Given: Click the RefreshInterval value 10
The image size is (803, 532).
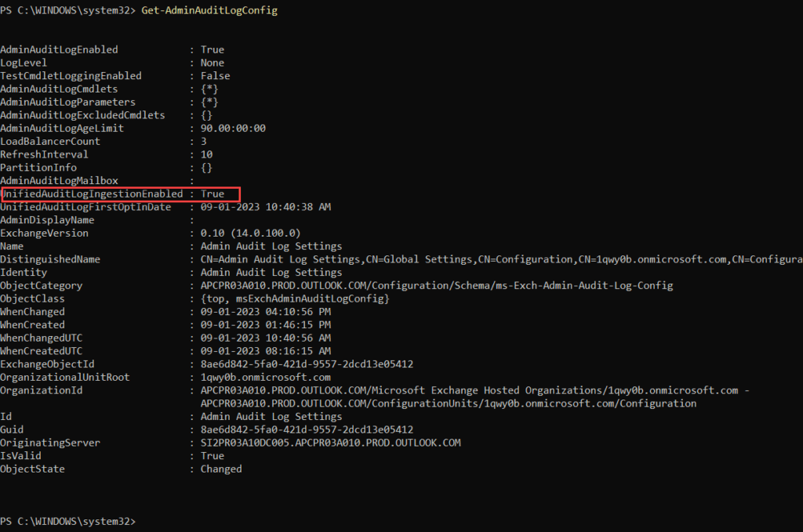Looking at the screenshot, I should point(206,154).
